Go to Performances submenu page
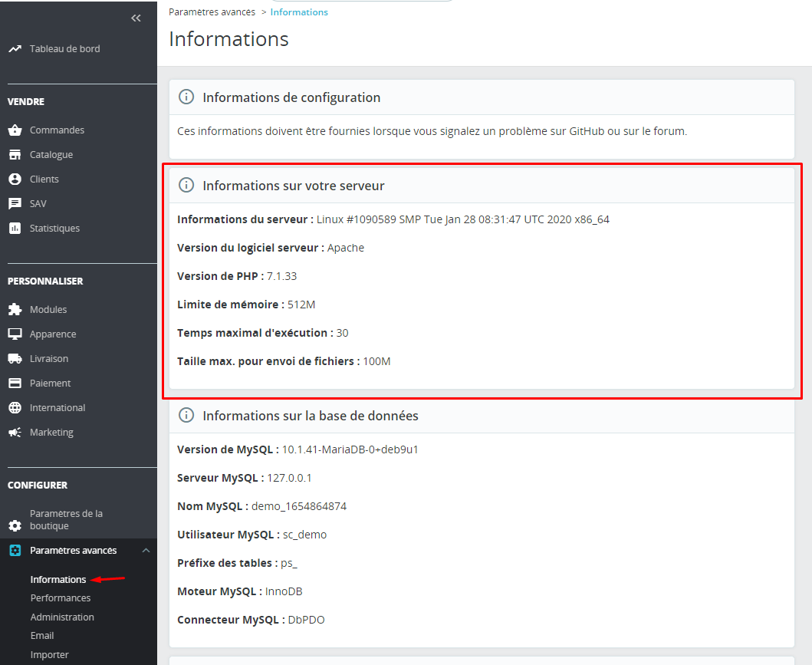Image resolution: width=812 pixels, height=665 pixels. coord(61,598)
